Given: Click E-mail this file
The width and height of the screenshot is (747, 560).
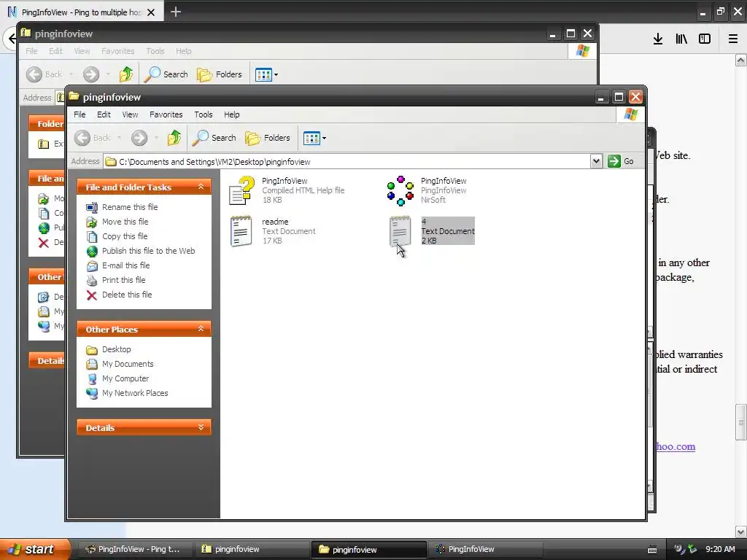Looking at the screenshot, I should pyautogui.click(x=125, y=265).
